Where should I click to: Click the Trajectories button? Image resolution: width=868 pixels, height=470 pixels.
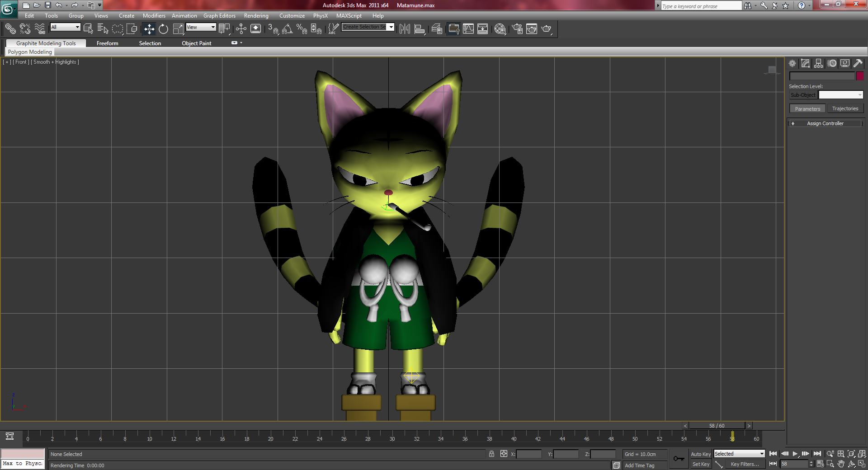coord(845,109)
